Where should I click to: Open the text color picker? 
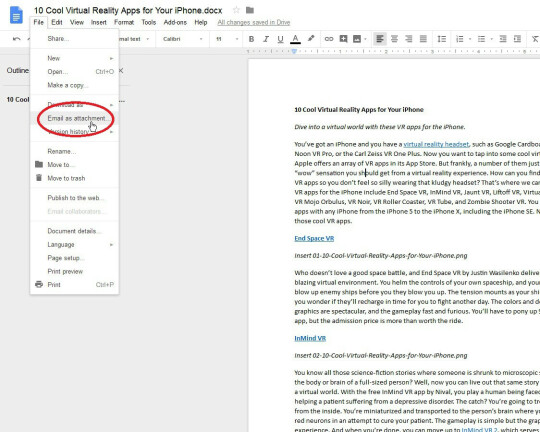coord(295,39)
